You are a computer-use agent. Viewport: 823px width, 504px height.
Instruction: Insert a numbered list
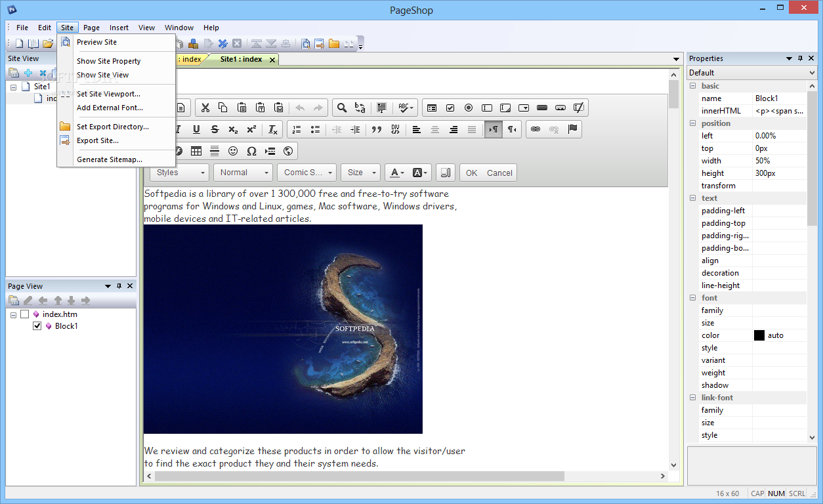pos(297,129)
